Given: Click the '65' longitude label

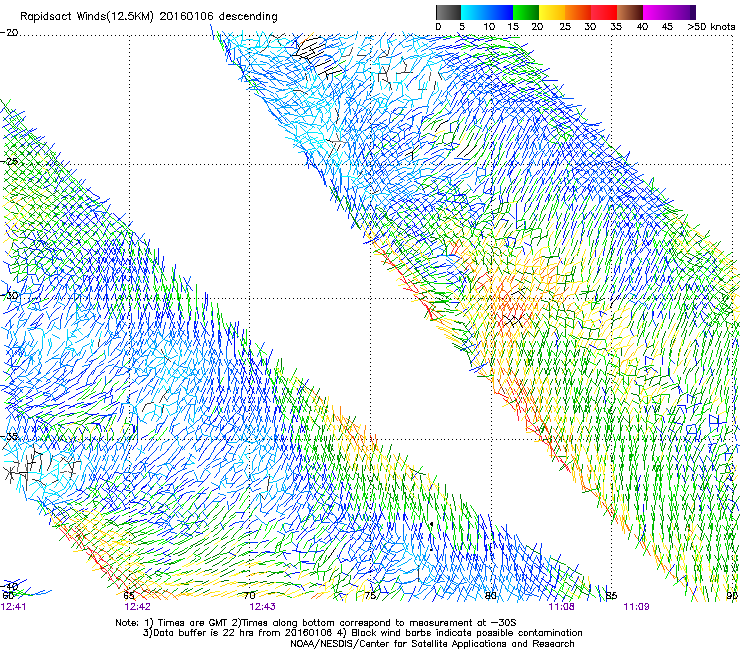Looking at the screenshot, I should tap(129, 596).
